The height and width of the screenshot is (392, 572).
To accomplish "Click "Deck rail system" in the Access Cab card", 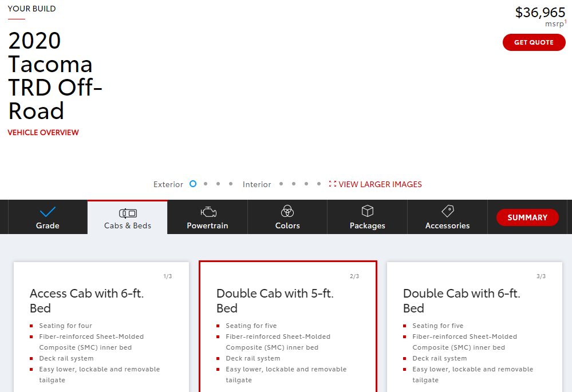I will 66,358.
